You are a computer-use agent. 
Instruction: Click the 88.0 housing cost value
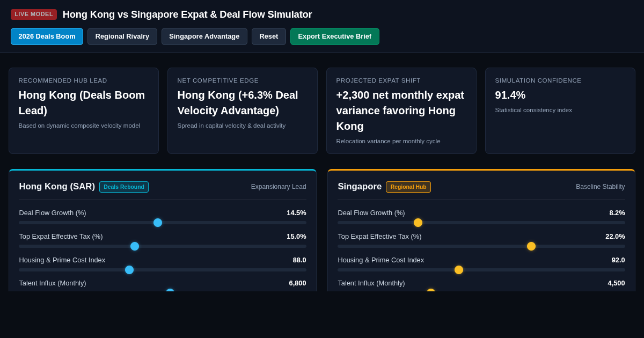click(299, 260)
